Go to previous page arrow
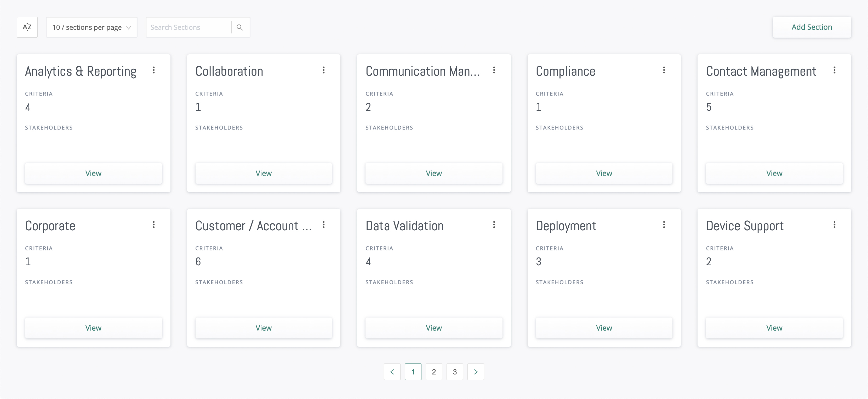Image resolution: width=868 pixels, height=399 pixels. [x=392, y=372]
